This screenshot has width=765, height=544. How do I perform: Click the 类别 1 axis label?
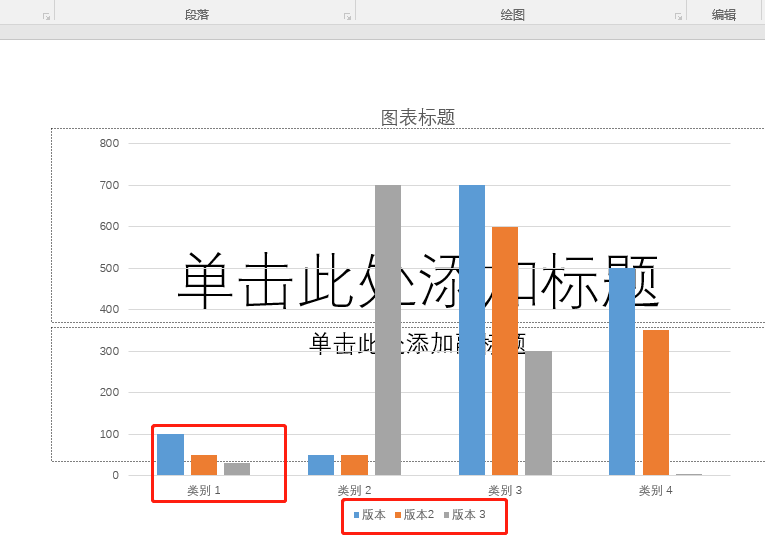[x=203, y=490]
